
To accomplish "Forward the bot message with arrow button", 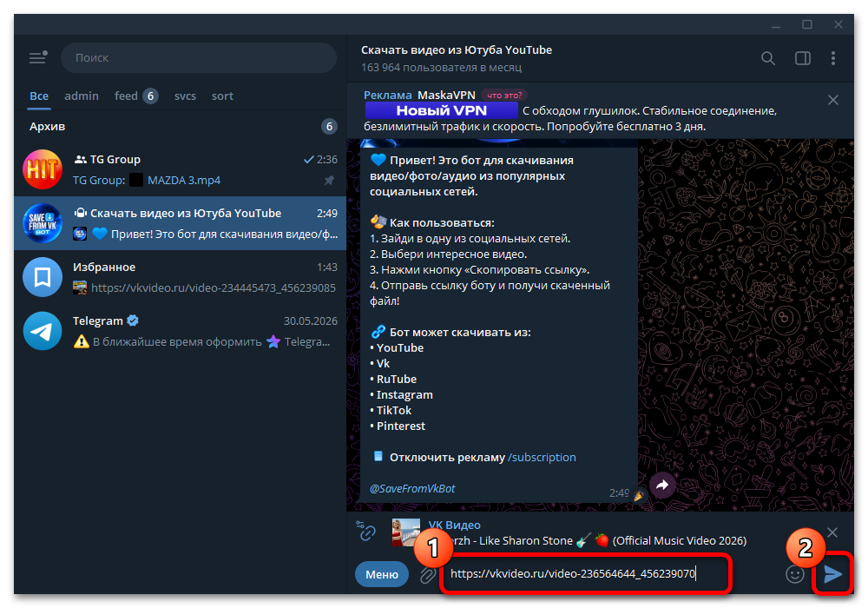I will pos(662,486).
